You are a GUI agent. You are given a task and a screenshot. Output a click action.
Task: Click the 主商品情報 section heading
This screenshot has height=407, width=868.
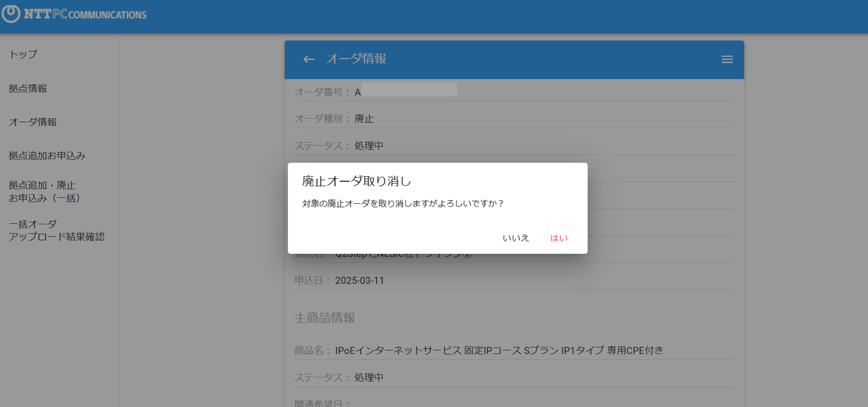click(x=325, y=318)
